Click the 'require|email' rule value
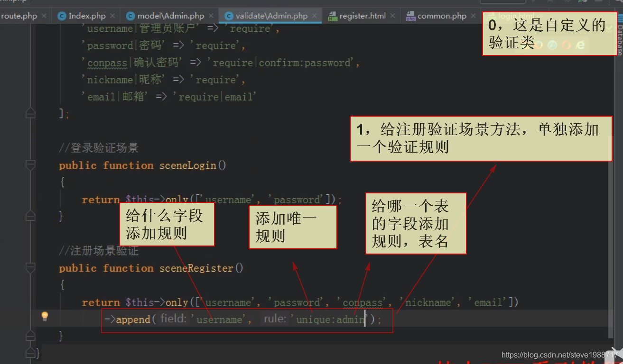The height and width of the screenshot is (364, 623). (x=215, y=97)
